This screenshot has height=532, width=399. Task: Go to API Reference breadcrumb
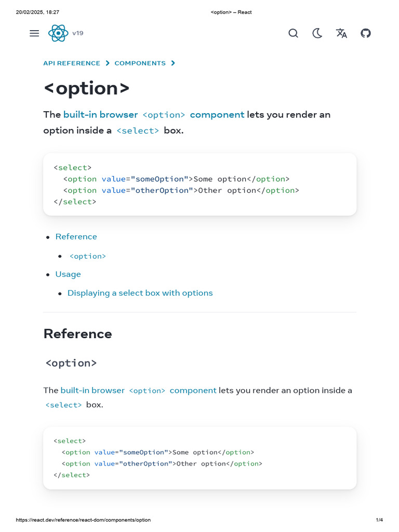click(x=72, y=63)
